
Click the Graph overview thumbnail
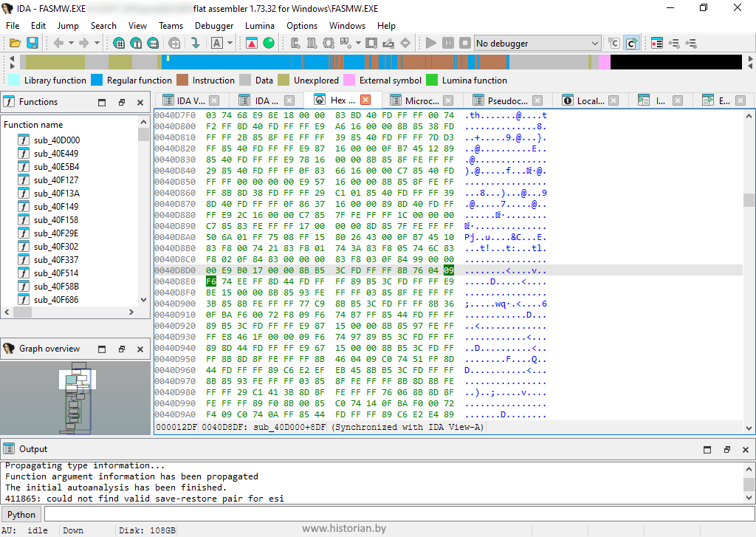(x=75, y=398)
